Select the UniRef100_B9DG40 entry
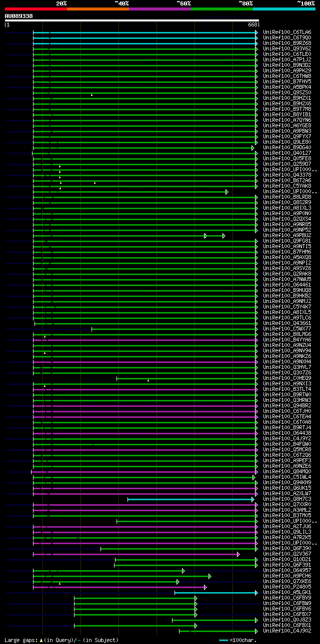 287,147
